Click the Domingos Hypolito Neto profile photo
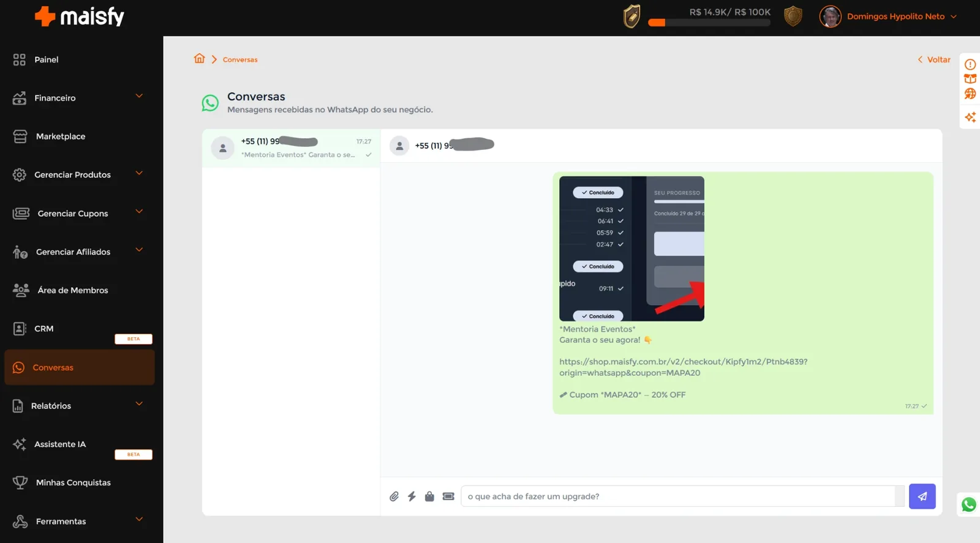 point(830,17)
